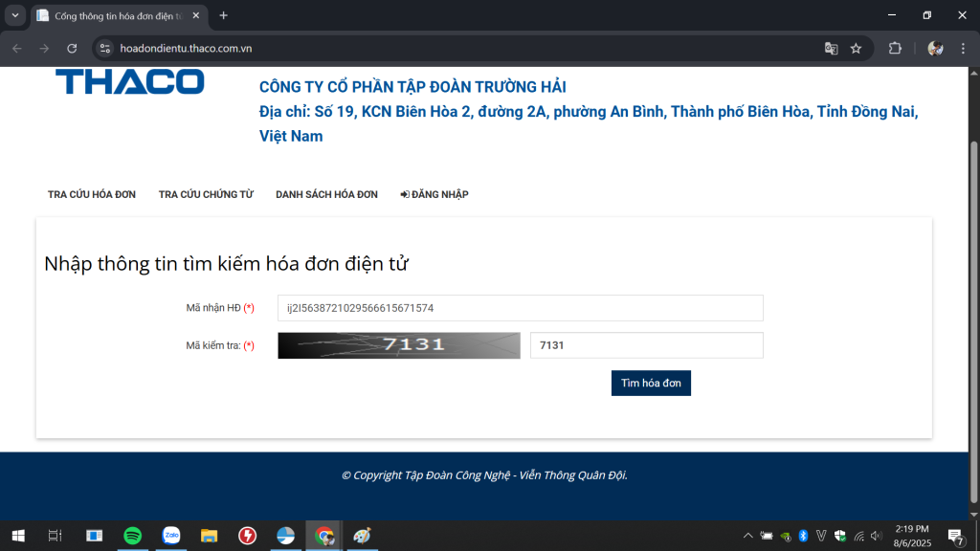Image resolution: width=980 pixels, height=551 pixels.
Task: Show hidden system tray icons
Action: click(x=747, y=536)
